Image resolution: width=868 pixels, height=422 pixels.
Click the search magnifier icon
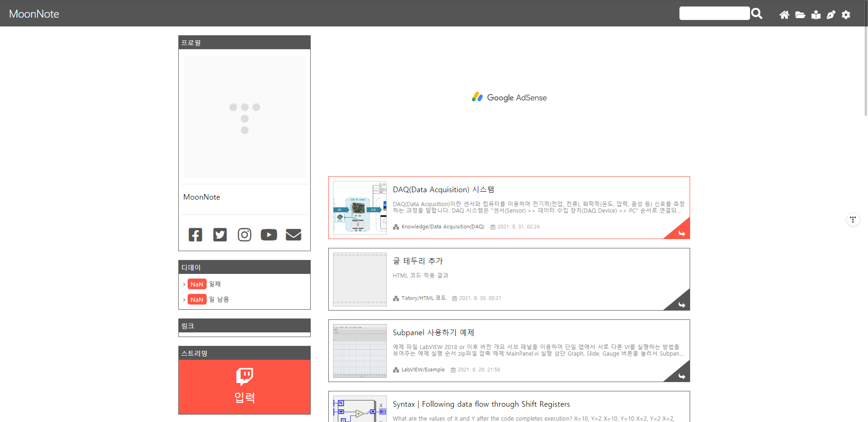(x=757, y=13)
